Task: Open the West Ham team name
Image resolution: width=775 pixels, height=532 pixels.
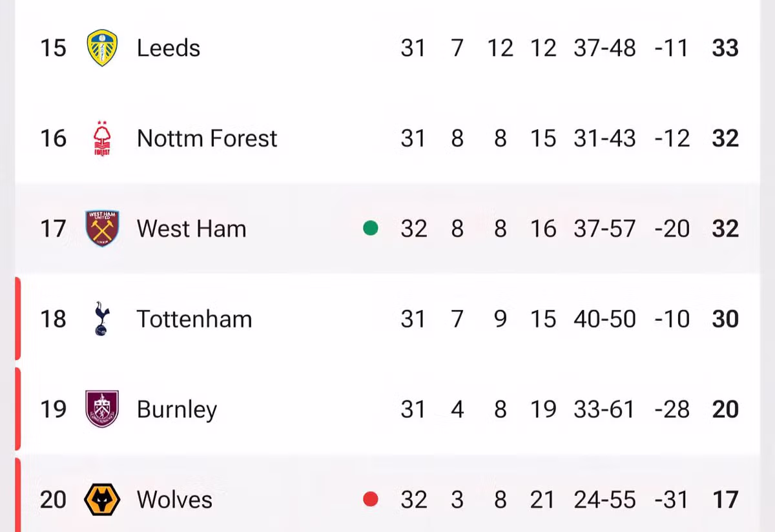Action: coord(191,229)
